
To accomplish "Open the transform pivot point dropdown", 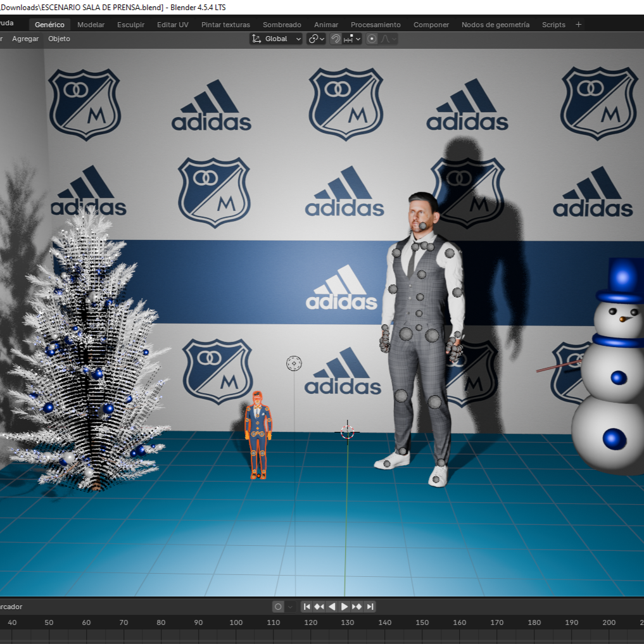I will pos(316,39).
